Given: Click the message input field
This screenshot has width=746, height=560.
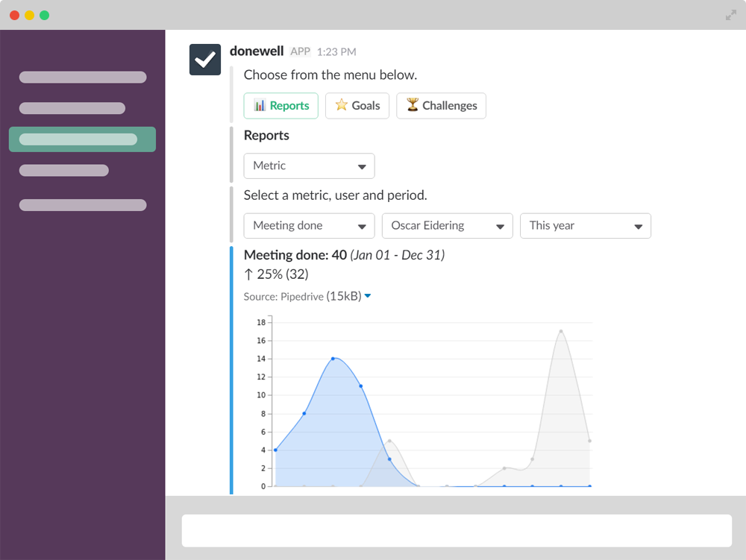Looking at the screenshot, I should (x=457, y=530).
